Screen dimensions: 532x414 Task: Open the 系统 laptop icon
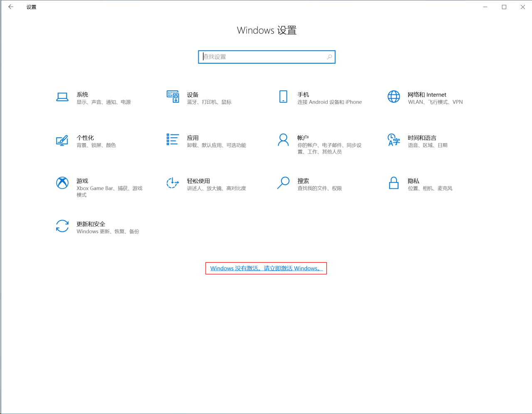pos(62,97)
